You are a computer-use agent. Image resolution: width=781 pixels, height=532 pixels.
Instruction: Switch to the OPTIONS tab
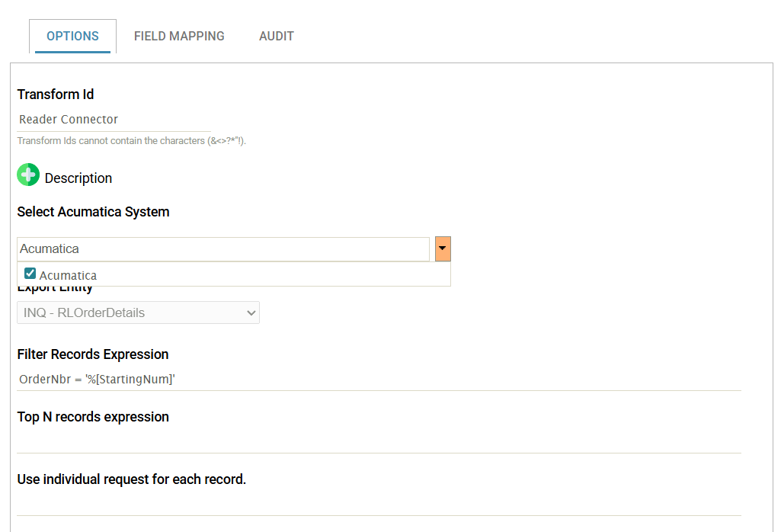[x=72, y=36]
